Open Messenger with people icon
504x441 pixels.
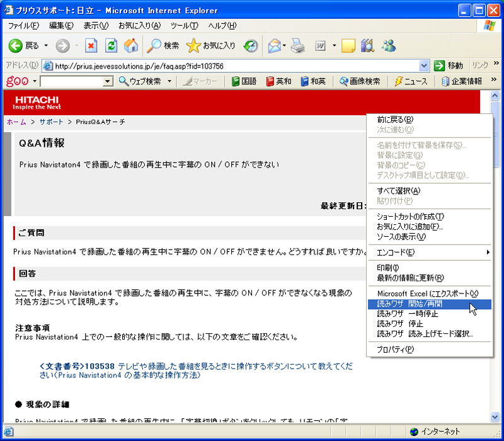click(x=389, y=45)
